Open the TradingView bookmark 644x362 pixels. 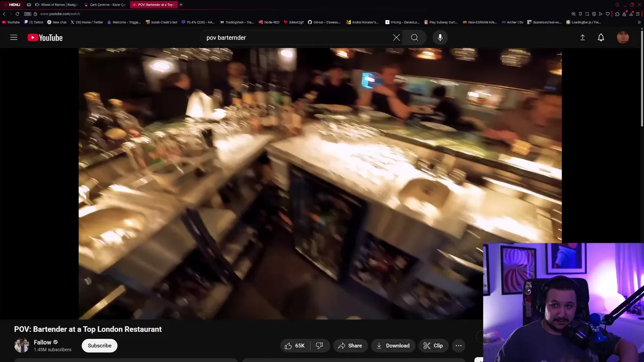point(236,22)
